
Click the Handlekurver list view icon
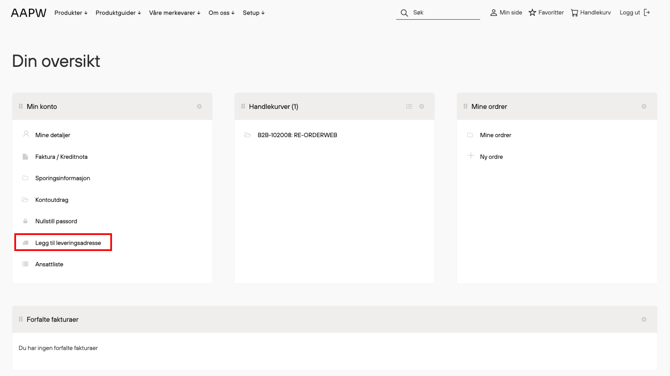coord(409,106)
